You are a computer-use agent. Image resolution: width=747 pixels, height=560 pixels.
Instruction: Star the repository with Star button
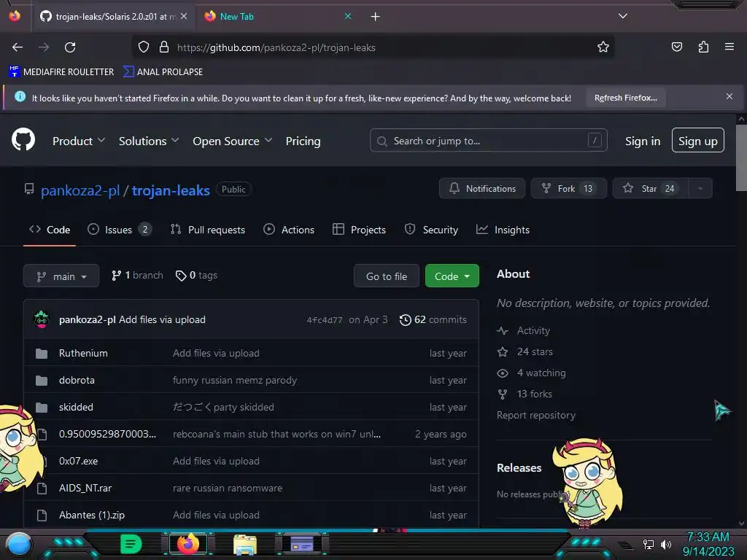point(650,188)
